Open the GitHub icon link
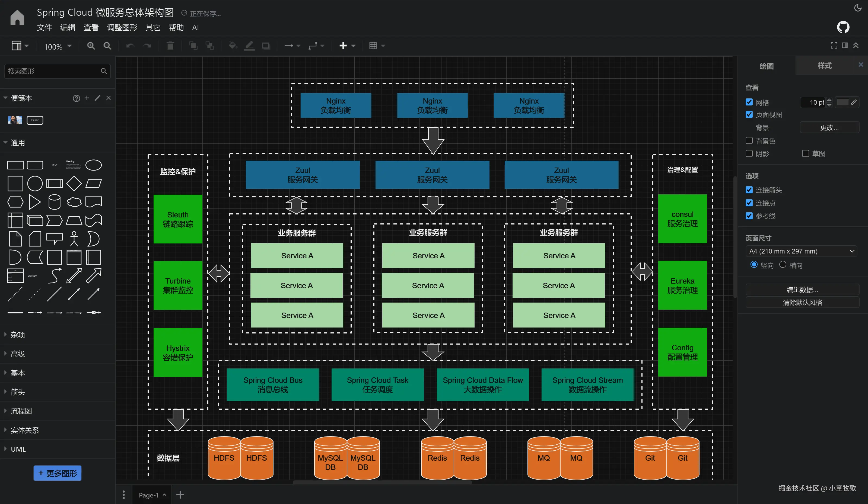This screenshot has height=504, width=868. [x=843, y=27]
